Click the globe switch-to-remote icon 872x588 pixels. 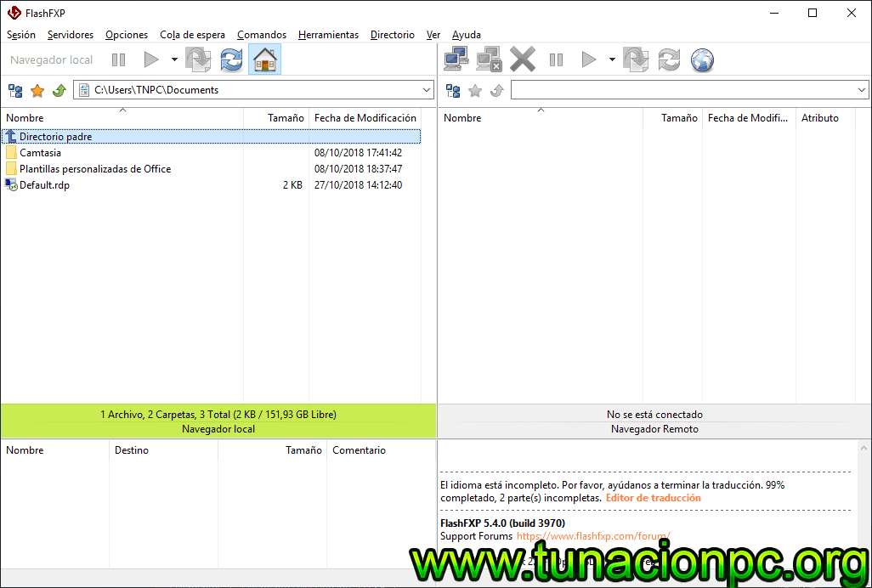702,60
